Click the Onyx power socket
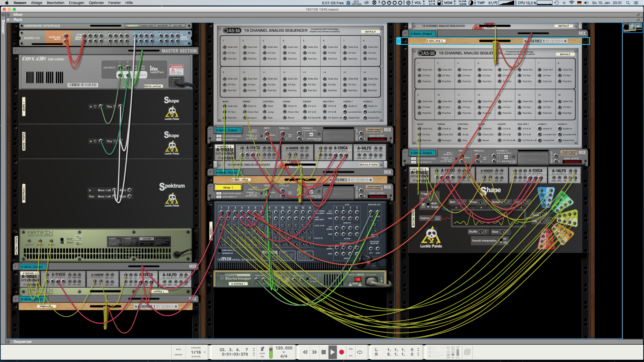 (x=176, y=81)
